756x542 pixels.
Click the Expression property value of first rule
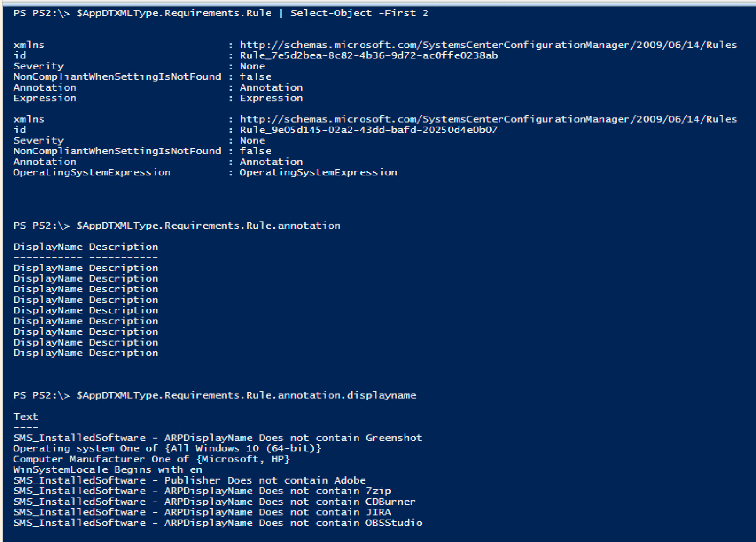271,98
